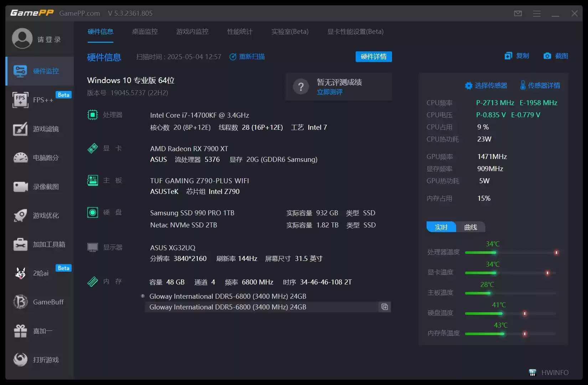Click Intel Core i7-14700KF processor text

click(200, 115)
